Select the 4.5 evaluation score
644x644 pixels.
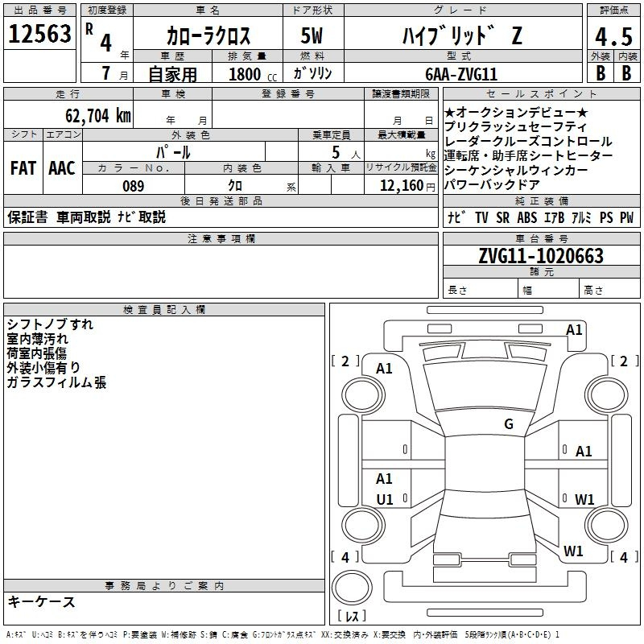[612, 37]
